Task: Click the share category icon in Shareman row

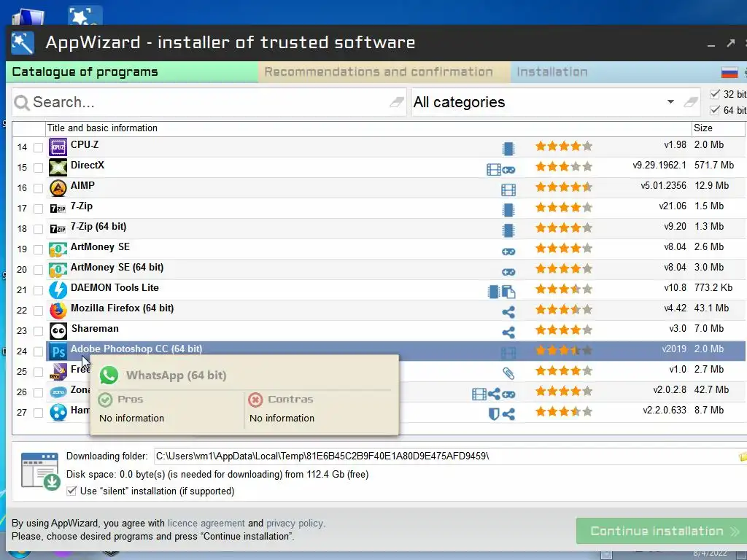Action: click(x=508, y=332)
